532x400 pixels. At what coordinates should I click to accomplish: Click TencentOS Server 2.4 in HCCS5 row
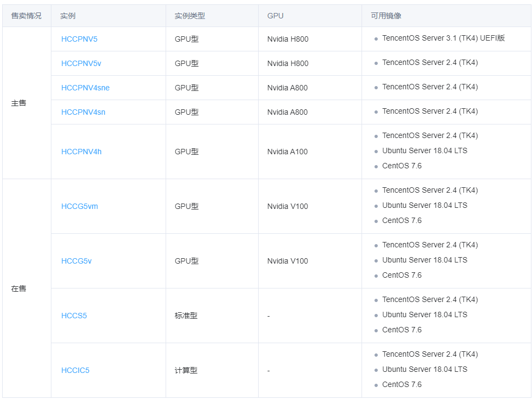click(x=430, y=299)
